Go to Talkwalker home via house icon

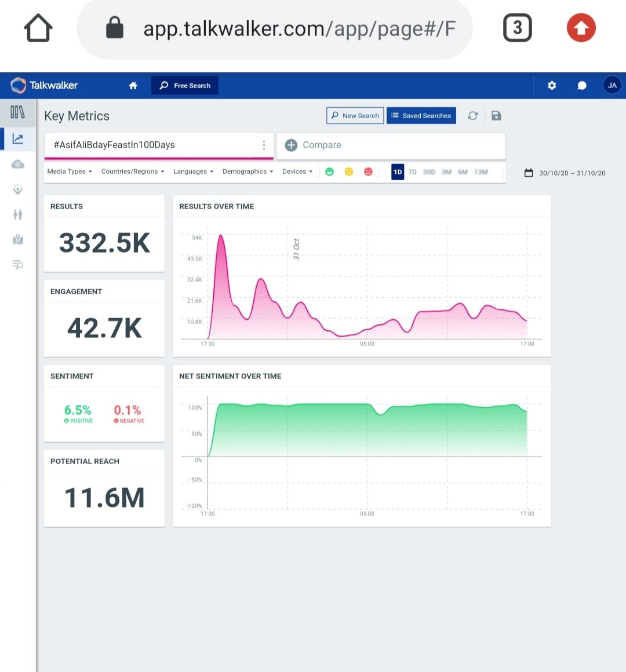133,85
